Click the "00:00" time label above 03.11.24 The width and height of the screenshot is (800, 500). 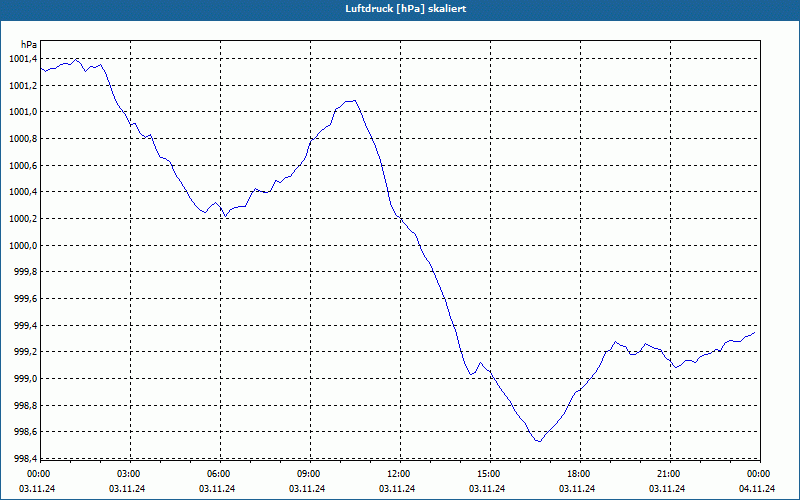point(37,474)
